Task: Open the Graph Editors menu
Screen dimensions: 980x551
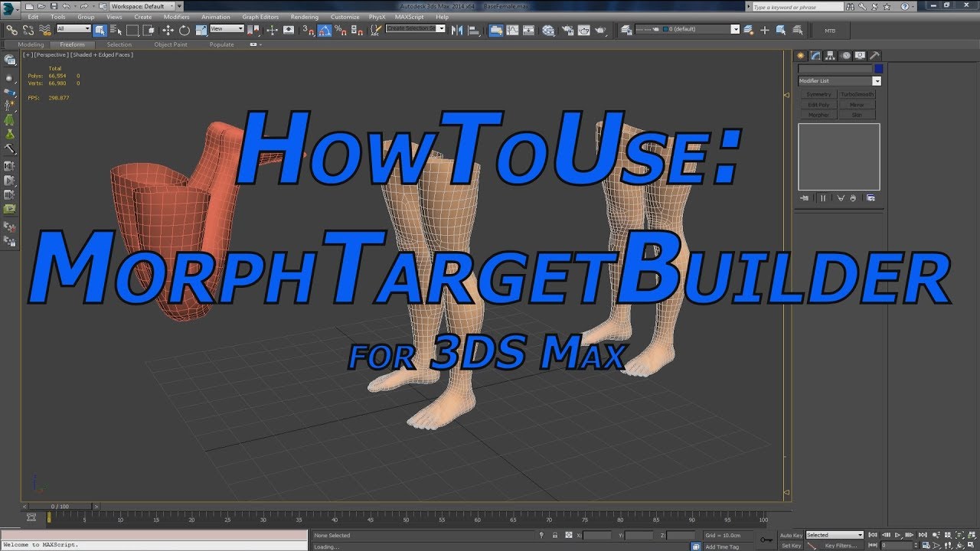Action: (260, 17)
